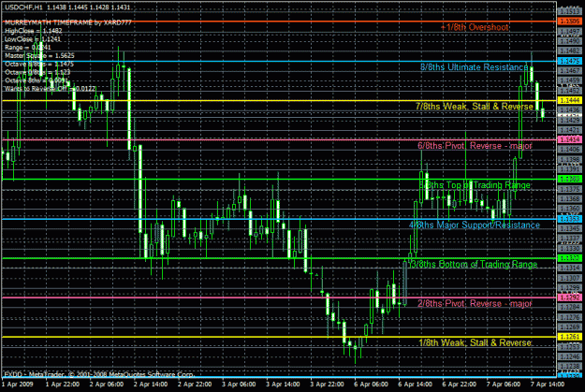Viewport: 585px width, 392px height.
Task: Click the gray 1.1513 price scale value
Action: 570,11
